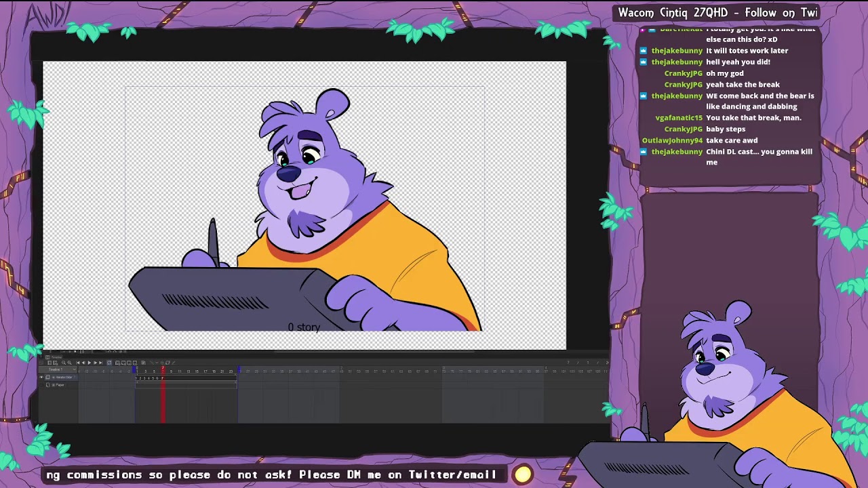Click the Timeline panel title tab
The width and height of the screenshot is (868, 488).
(x=54, y=357)
